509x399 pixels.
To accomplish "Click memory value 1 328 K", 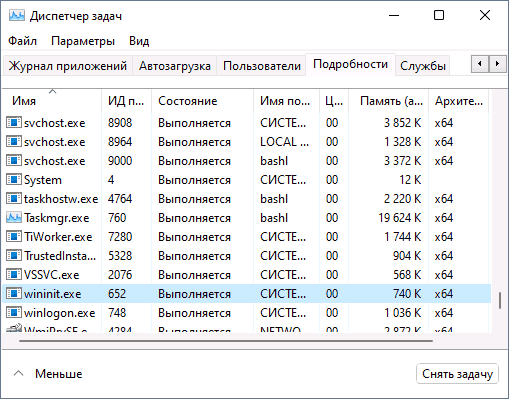I will (403, 142).
